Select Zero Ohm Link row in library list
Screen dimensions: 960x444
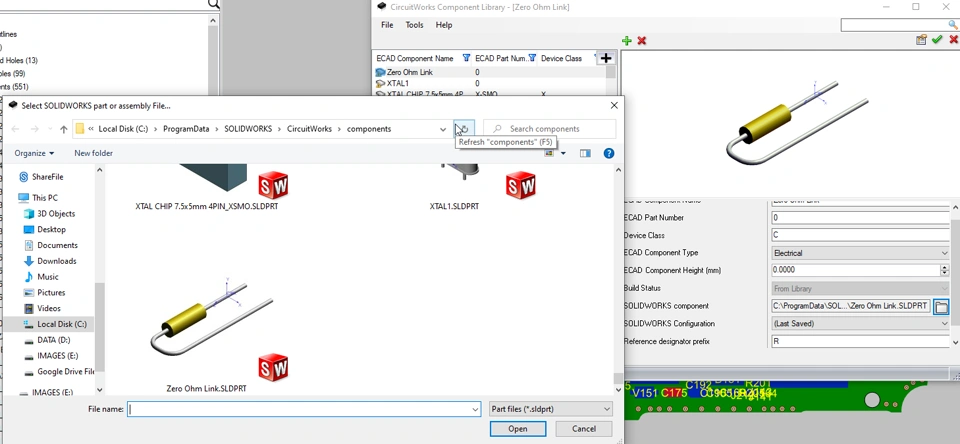click(x=490, y=72)
